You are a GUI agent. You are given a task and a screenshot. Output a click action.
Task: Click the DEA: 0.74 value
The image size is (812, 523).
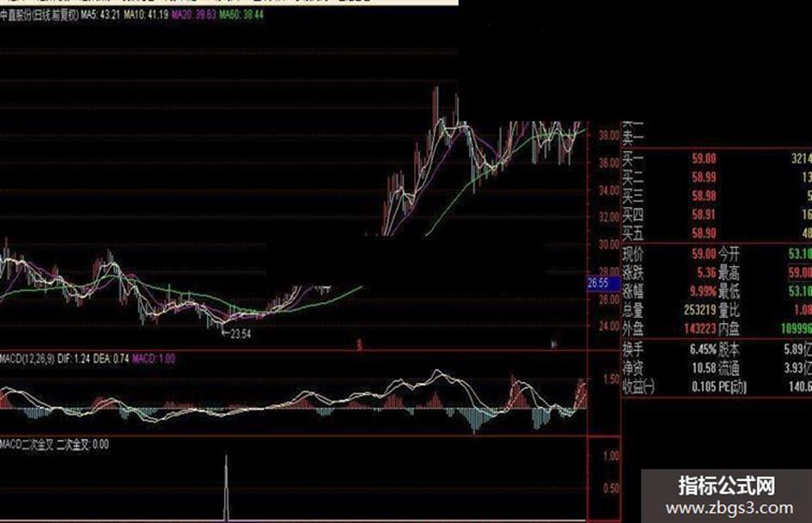coord(112,358)
